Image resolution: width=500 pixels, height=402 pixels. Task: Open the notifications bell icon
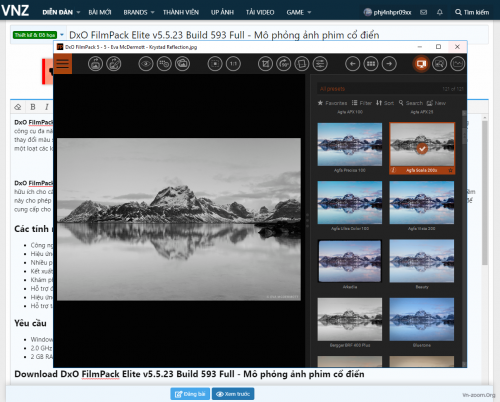pos(440,12)
